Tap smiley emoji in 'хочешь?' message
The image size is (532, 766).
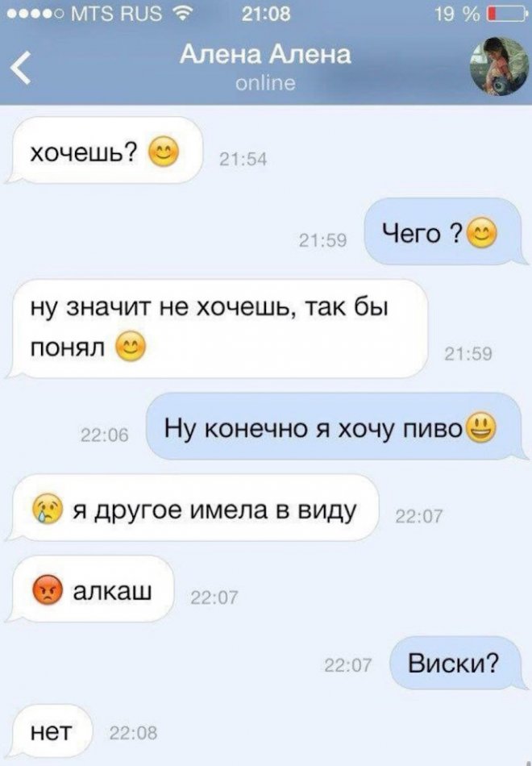pyautogui.click(x=164, y=152)
